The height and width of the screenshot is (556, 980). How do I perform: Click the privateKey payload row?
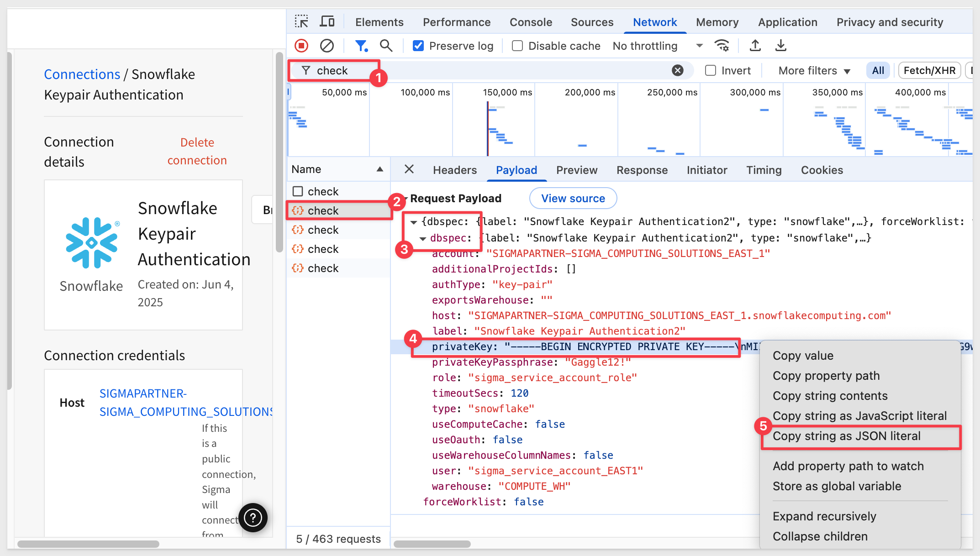coord(575,346)
